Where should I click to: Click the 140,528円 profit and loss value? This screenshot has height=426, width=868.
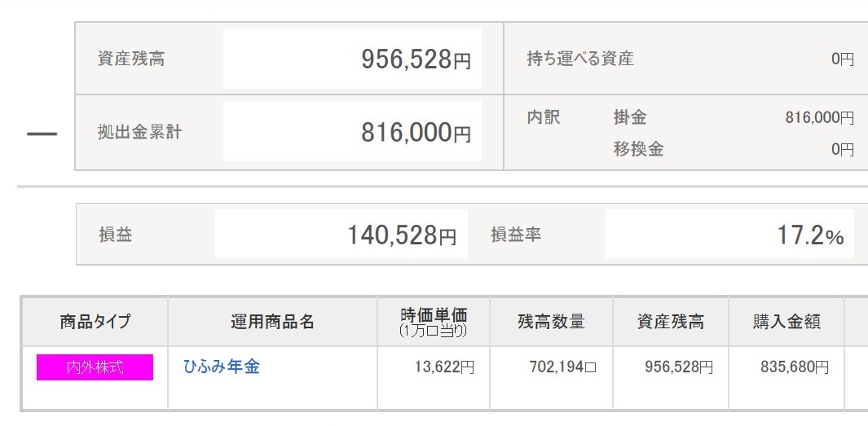[341, 235]
